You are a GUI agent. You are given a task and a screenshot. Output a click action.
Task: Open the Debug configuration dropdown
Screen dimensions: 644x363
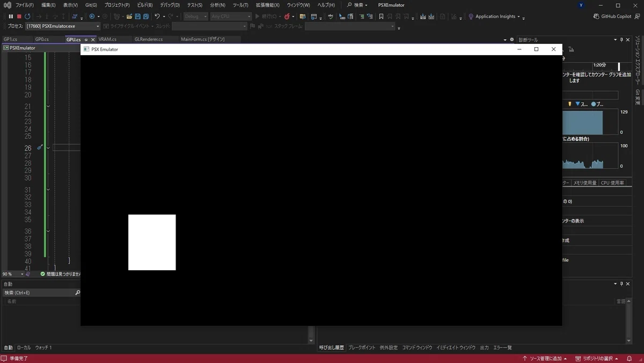(195, 17)
